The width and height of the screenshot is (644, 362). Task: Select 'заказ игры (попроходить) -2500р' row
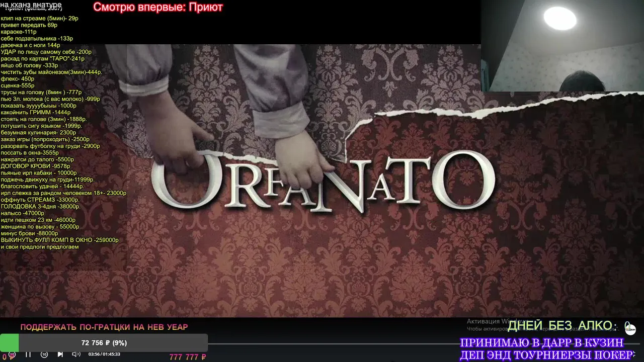(45, 139)
